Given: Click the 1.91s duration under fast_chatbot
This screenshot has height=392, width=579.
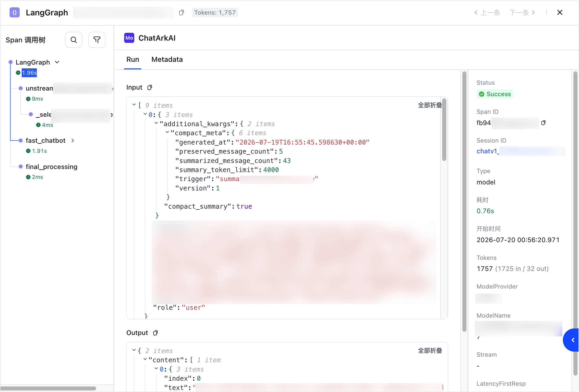Looking at the screenshot, I should click(39, 151).
